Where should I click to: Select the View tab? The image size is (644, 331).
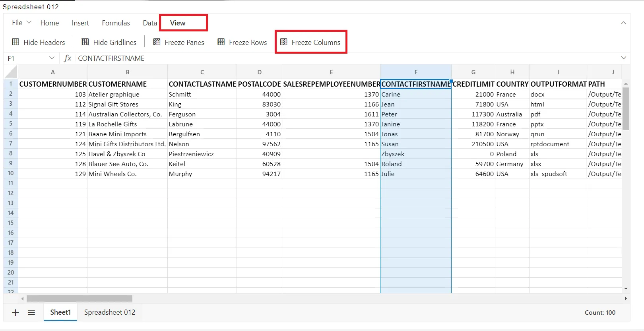(x=178, y=23)
